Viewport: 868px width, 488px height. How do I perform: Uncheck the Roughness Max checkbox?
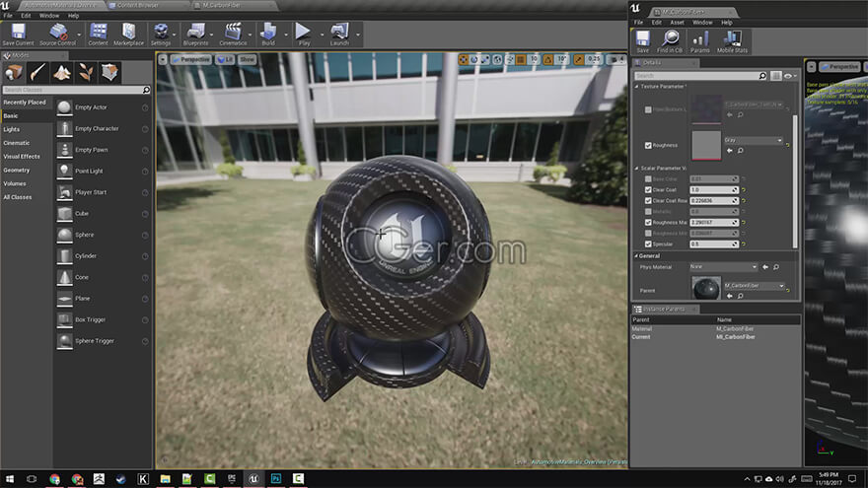pyautogui.click(x=648, y=223)
